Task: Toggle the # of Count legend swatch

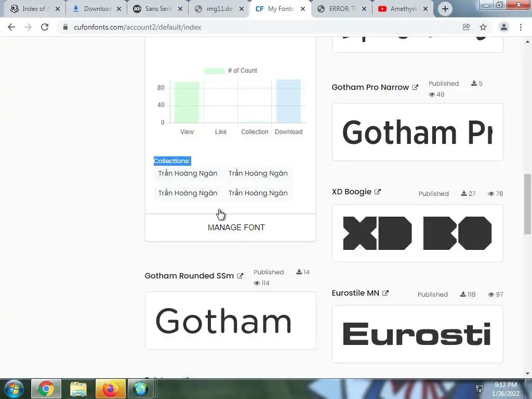Action: tap(215, 71)
